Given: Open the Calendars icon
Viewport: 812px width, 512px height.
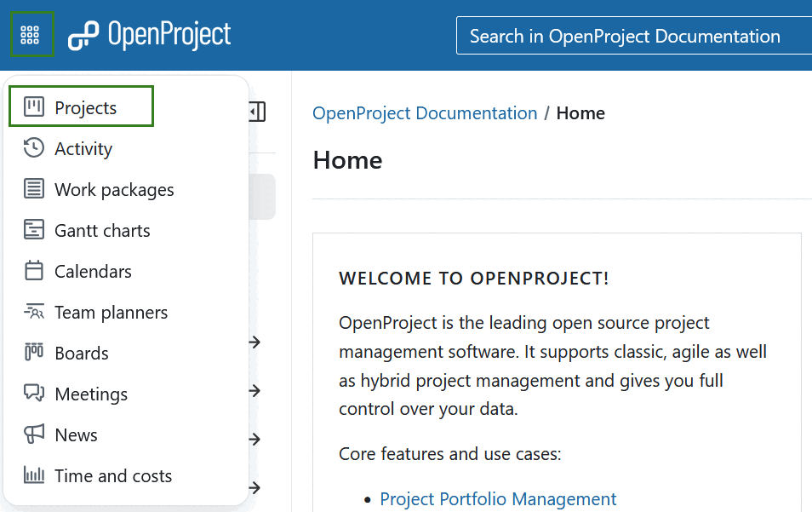Looking at the screenshot, I should coord(32,271).
